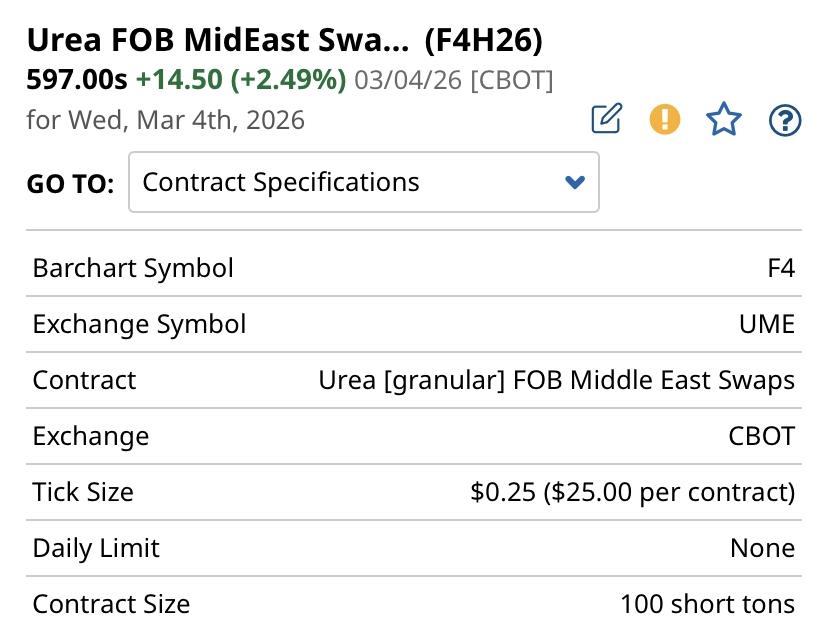Click the 100 short tons contract size
Image resolution: width=828 pixels, height=629 pixels.
(x=707, y=604)
